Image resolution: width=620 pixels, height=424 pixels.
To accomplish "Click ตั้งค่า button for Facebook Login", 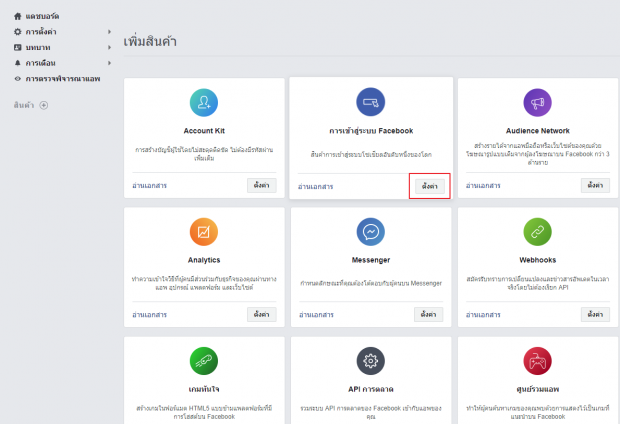I will click(430, 186).
